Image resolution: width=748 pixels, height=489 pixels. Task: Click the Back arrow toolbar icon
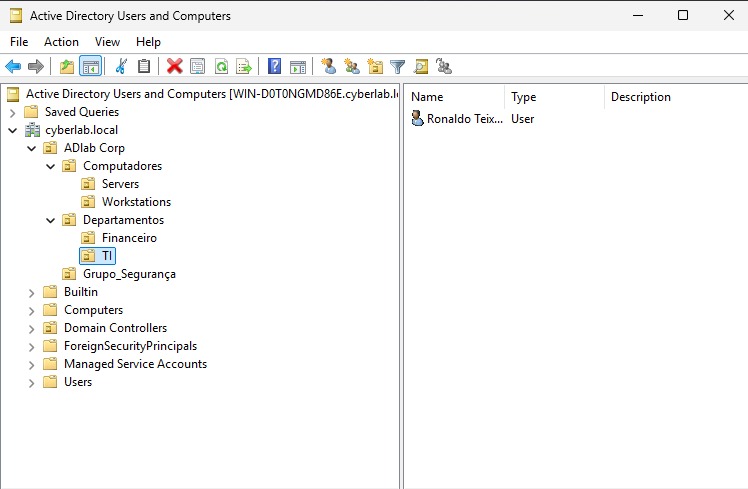tap(13, 66)
